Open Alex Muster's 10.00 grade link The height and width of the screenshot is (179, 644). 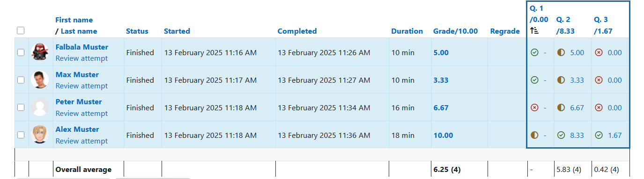443,136
